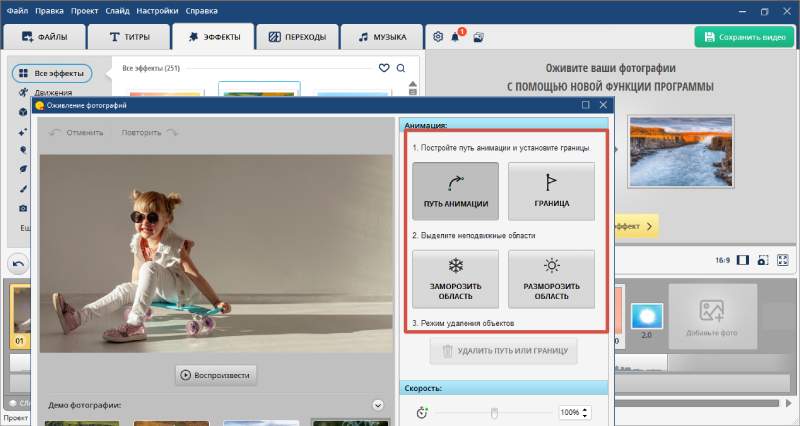This screenshot has width=800, height=426.
Task: Select the Движения effects category
Action: 46,92
